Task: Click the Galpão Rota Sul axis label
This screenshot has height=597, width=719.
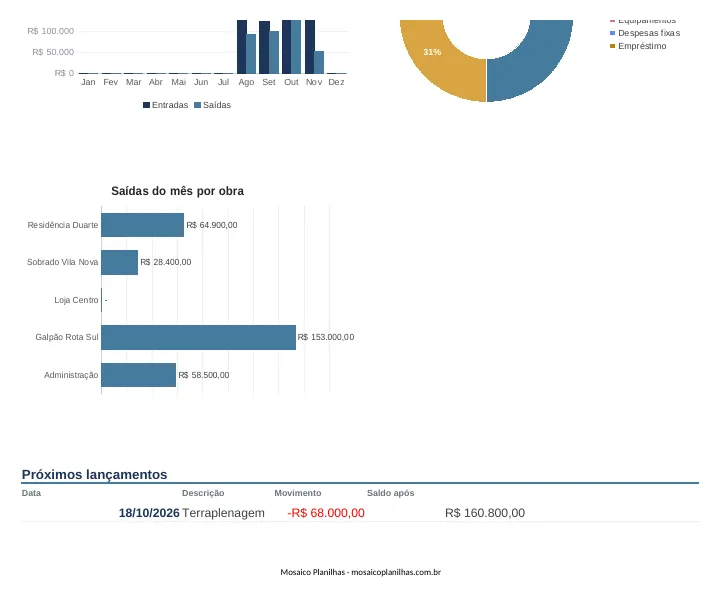Action: 67,337
